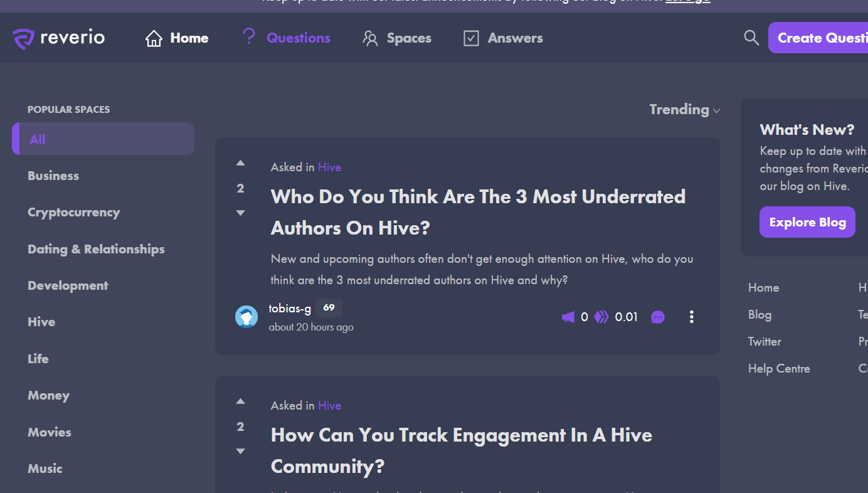Click the Explore Blog button

[807, 222]
